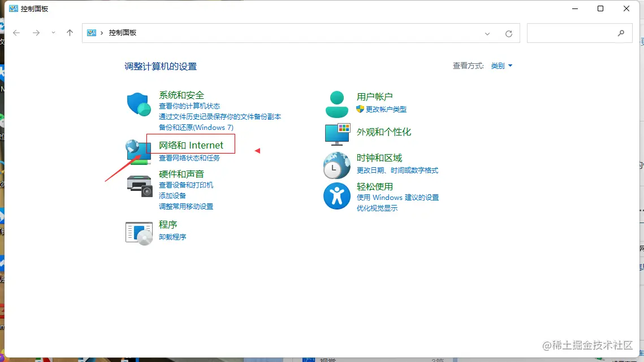
Task: Click the search magnifier icon
Action: point(621,33)
